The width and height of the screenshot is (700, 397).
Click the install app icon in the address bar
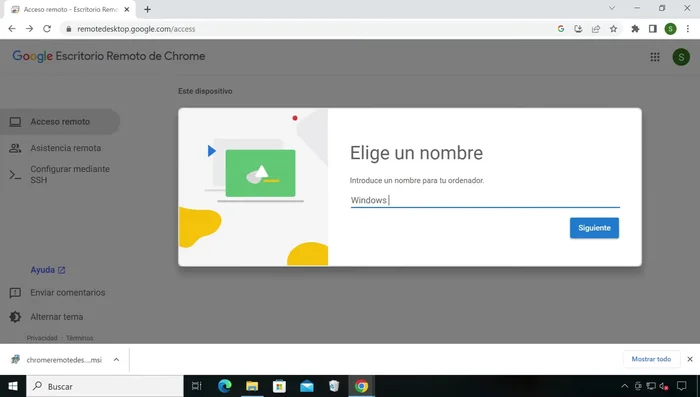click(578, 29)
